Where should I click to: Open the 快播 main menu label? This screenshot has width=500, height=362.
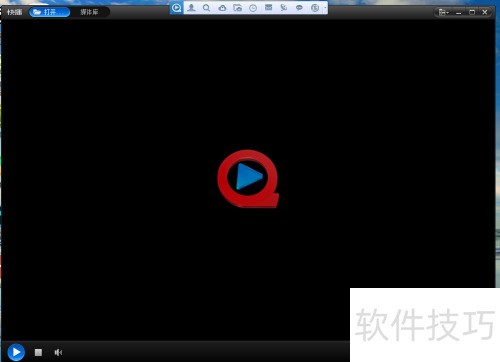point(14,12)
